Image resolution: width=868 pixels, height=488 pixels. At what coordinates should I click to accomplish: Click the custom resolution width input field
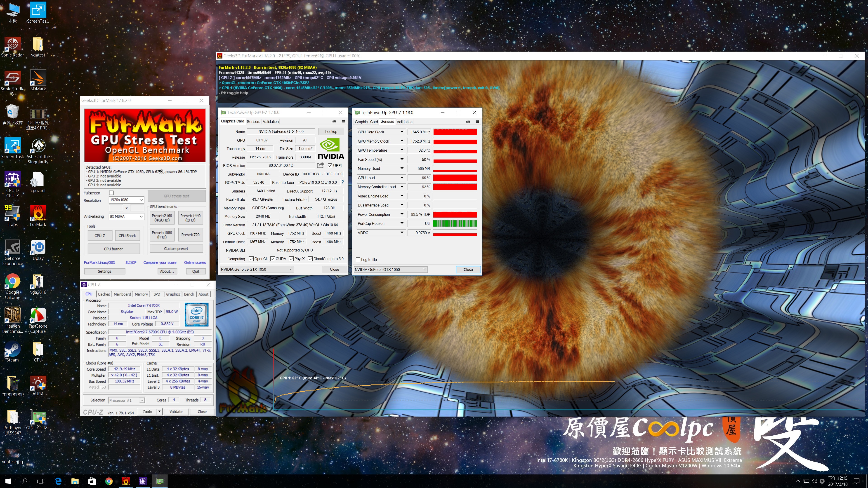click(116, 208)
